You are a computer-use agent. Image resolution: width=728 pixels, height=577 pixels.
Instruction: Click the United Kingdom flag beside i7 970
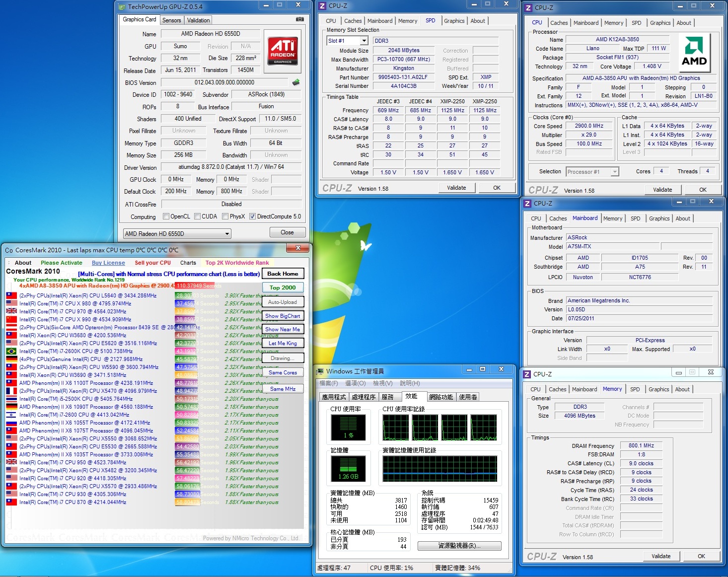pos(11,311)
